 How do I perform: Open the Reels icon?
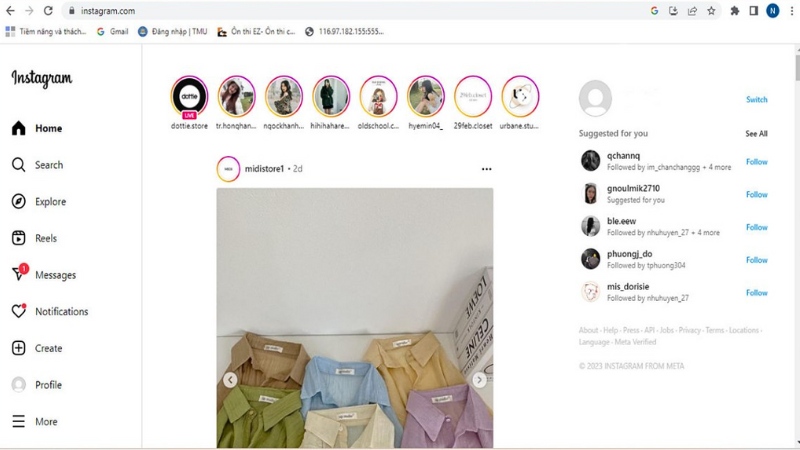[18, 238]
